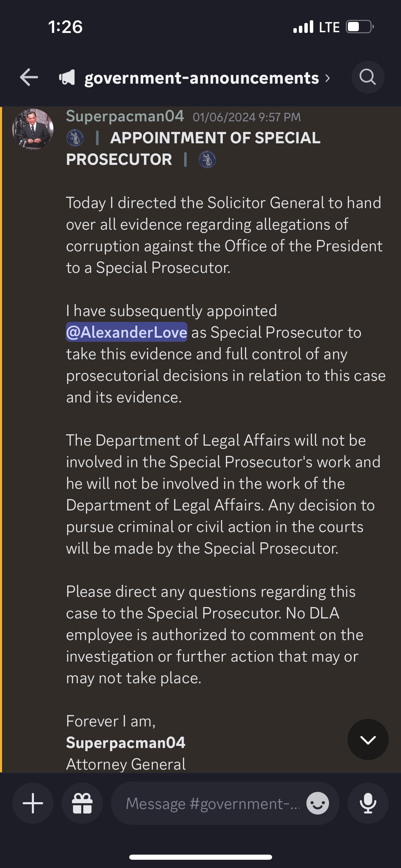
Task: Tap the bold Superpacman04 signature text
Action: point(125,743)
